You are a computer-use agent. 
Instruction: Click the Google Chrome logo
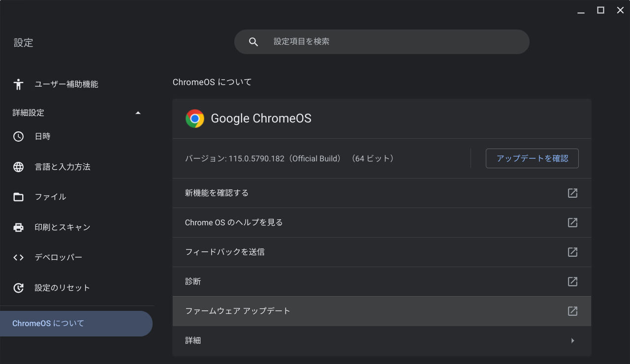click(195, 118)
